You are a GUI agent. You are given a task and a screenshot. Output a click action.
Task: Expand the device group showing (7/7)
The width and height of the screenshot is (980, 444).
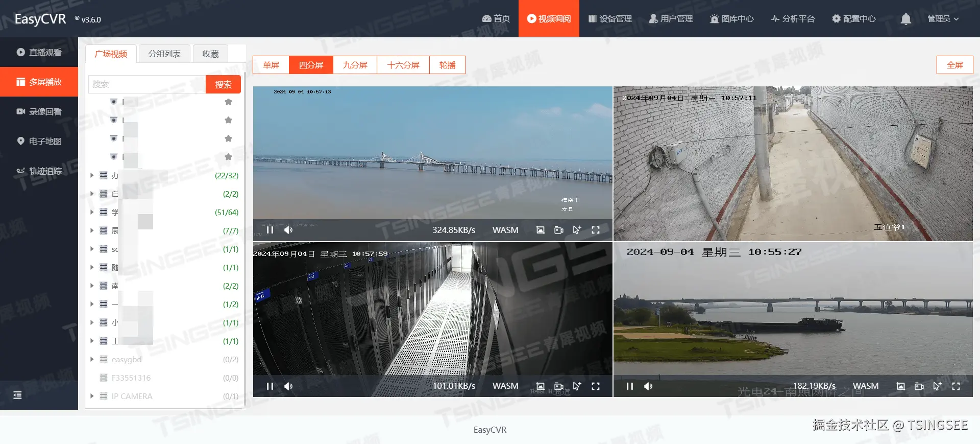click(x=92, y=230)
